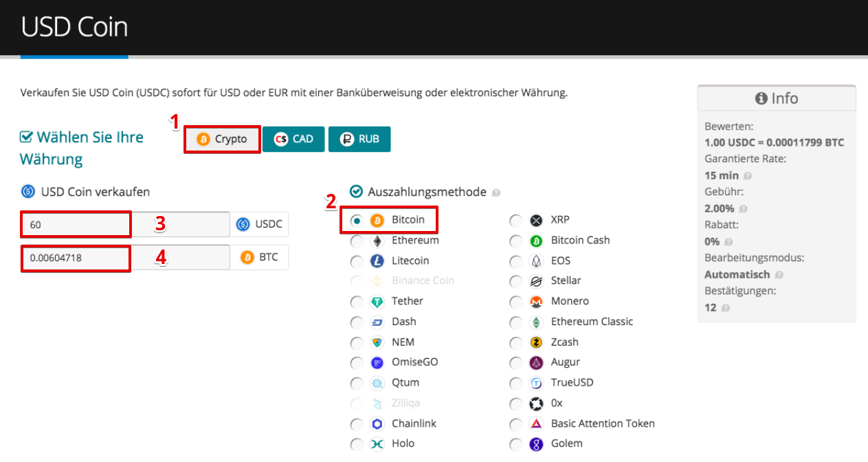
Task: Select Tether as payout method
Action: pos(357,302)
